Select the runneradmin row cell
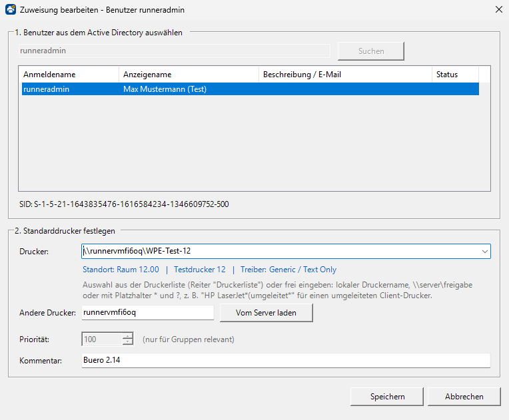Image resolution: width=509 pixels, height=420 pixels. click(46, 89)
